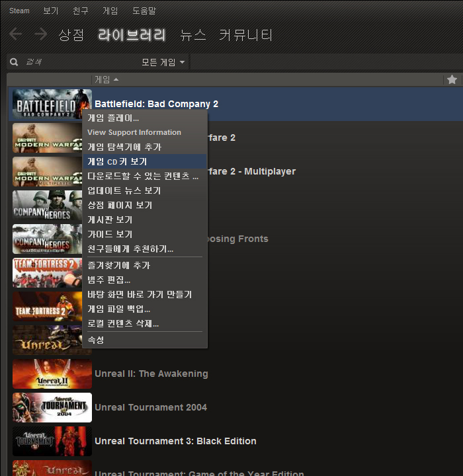
Task: Click the search magnifier icon
Action: click(14, 62)
